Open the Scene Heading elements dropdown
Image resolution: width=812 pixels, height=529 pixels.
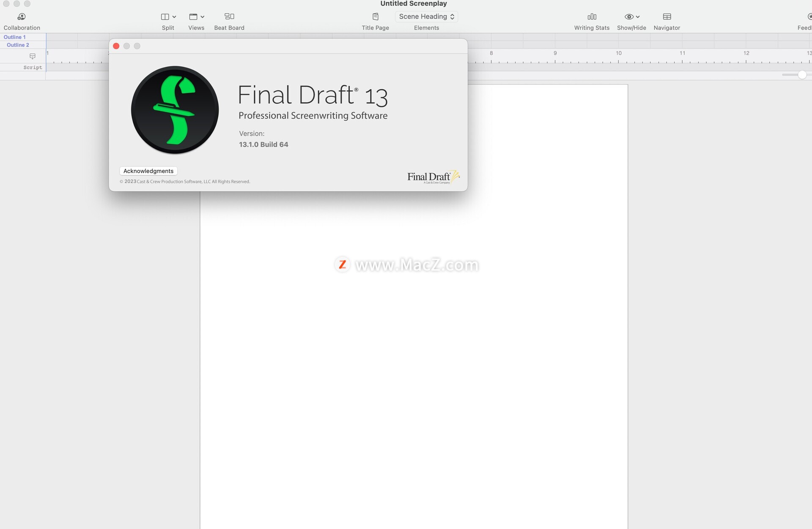[x=426, y=16]
